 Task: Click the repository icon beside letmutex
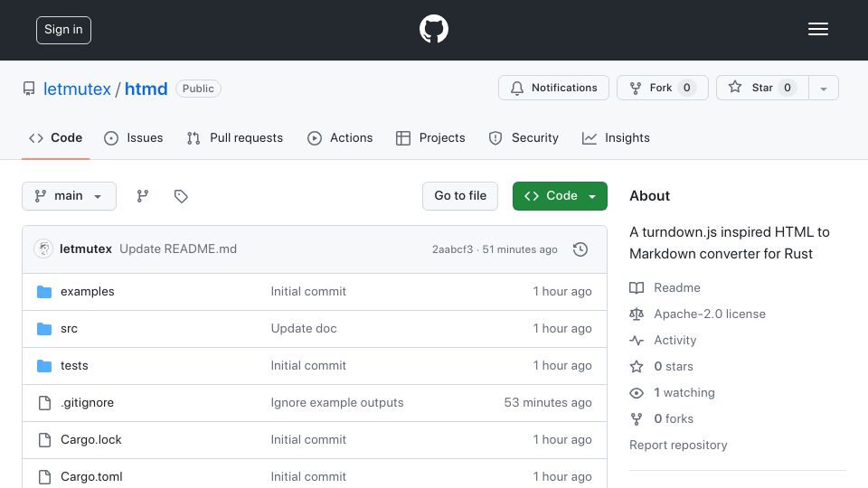click(29, 89)
